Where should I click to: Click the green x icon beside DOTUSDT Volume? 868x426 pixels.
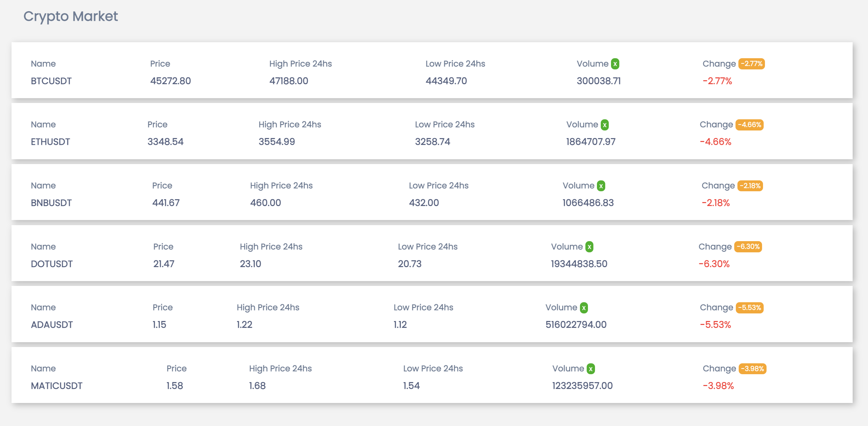pos(589,247)
